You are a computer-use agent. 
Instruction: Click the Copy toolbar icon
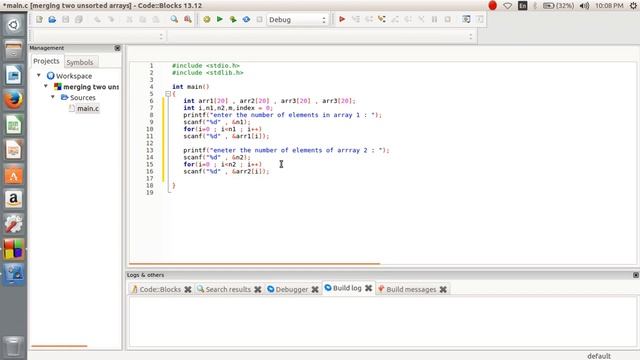(x=142, y=19)
